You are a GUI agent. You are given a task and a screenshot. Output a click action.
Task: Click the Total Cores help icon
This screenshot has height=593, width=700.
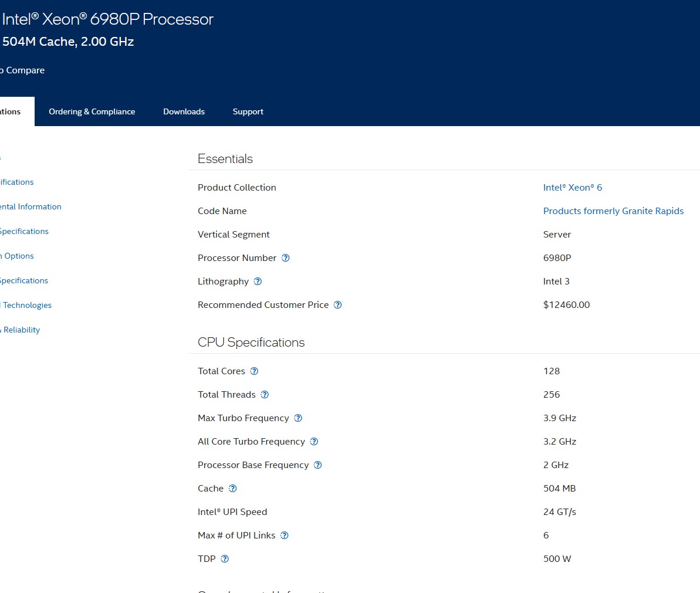(254, 371)
